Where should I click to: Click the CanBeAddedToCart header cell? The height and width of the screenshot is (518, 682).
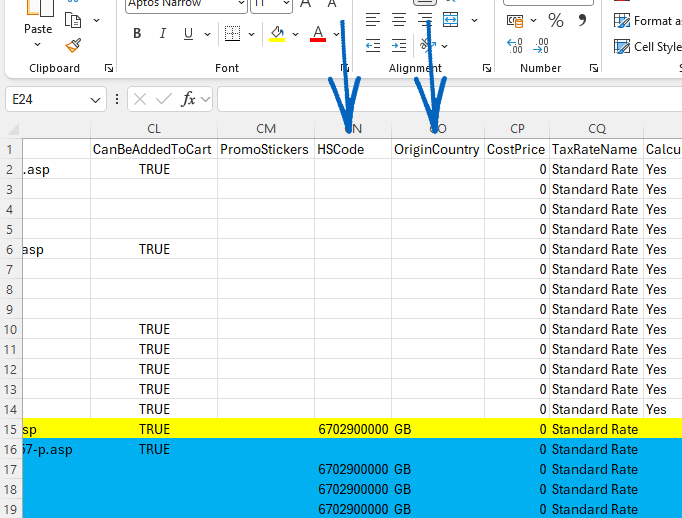(154, 149)
